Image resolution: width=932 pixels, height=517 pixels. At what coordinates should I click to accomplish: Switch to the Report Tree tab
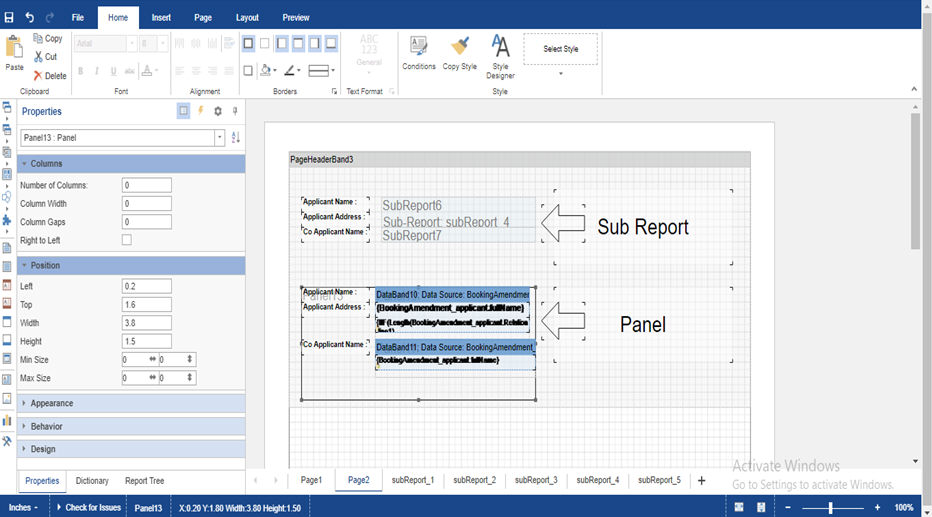click(144, 481)
